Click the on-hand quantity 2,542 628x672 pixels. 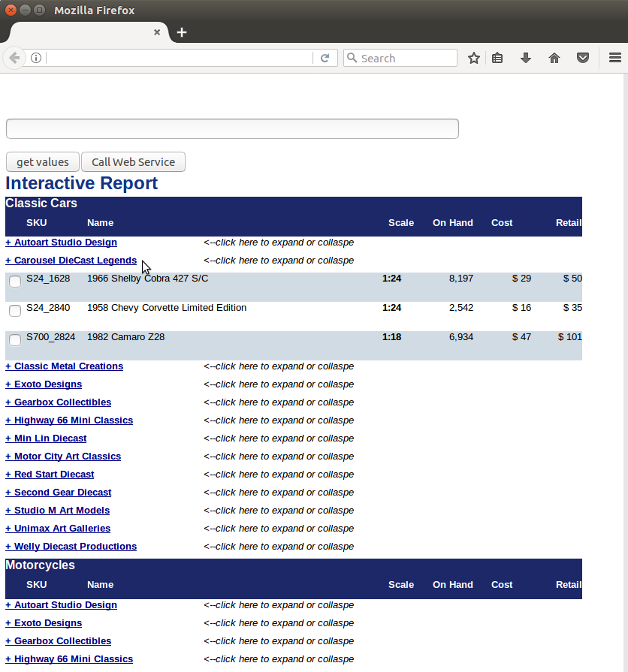461,307
